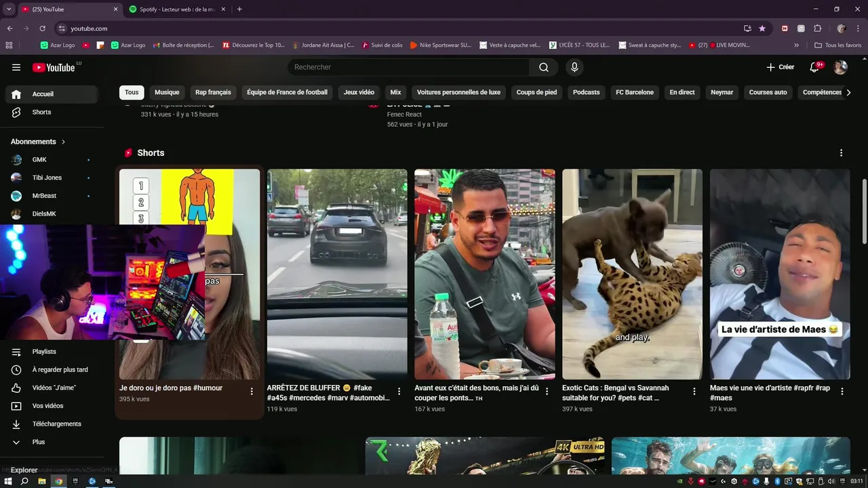Click the Créer button

point(781,67)
